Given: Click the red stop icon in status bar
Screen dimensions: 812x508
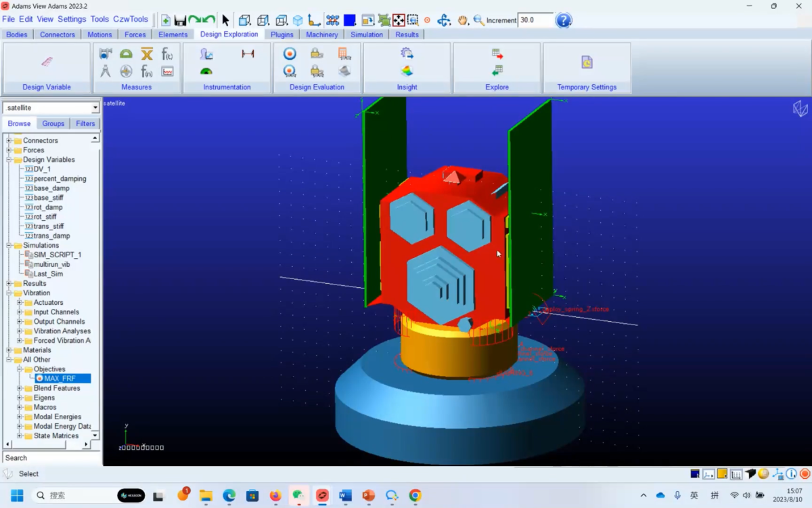Looking at the screenshot, I should (x=805, y=473).
